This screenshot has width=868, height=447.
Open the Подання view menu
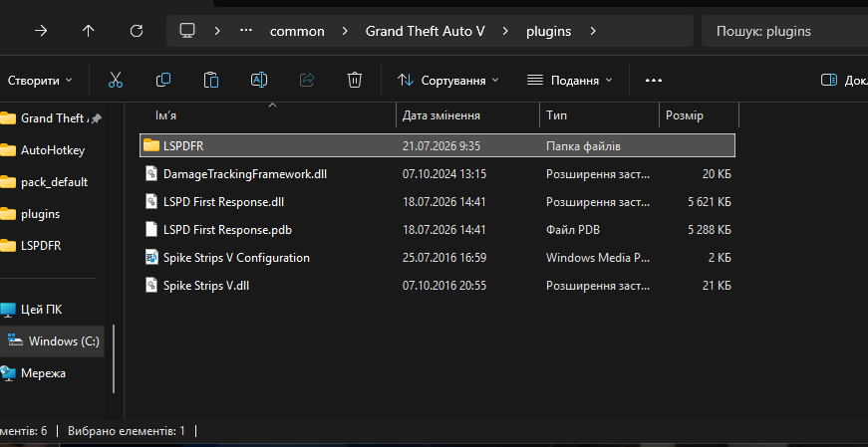[x=570, y=81]
